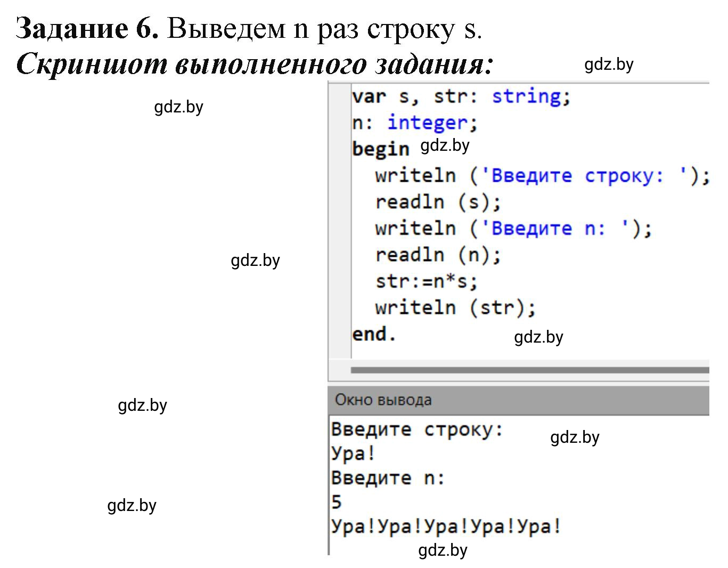Click the code line 'readln (n);'

click(438, 255)
